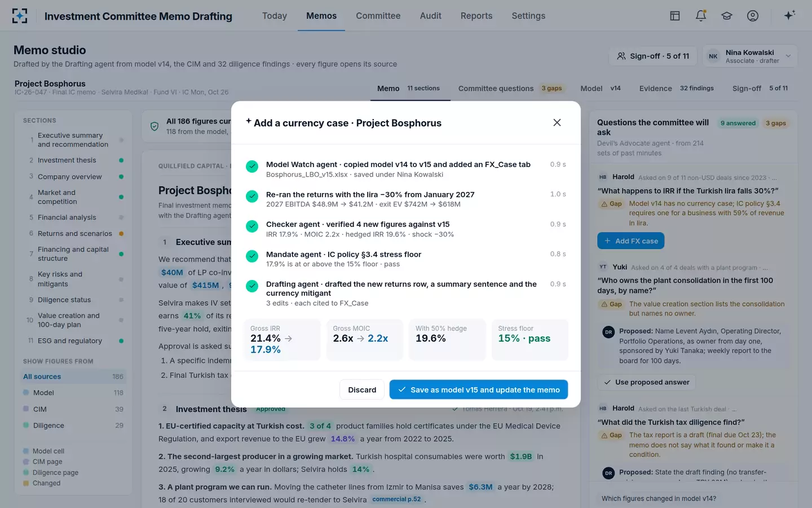Screen dimensions: 812x508
Task: Click the check icon for Model Watch agent step
Action: point(252,167)
